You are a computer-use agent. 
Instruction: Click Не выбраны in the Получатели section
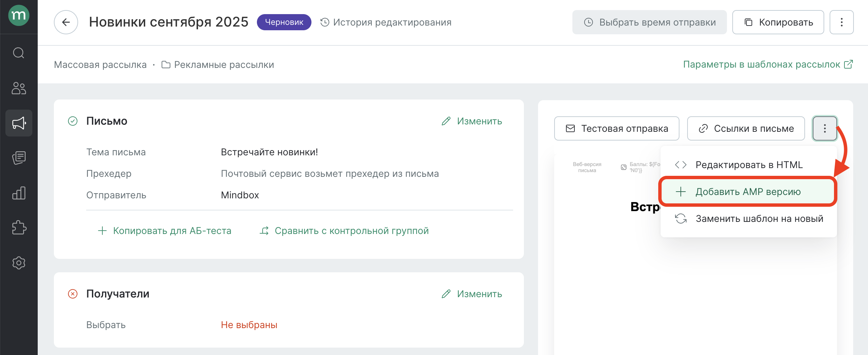(249, 325)
